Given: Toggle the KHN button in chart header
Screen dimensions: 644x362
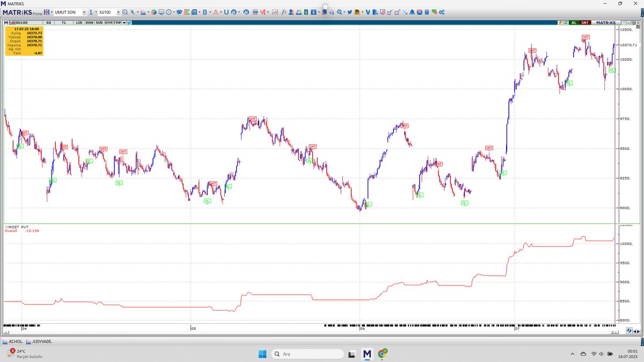Looking at the screenshot, I should [89, 23].
